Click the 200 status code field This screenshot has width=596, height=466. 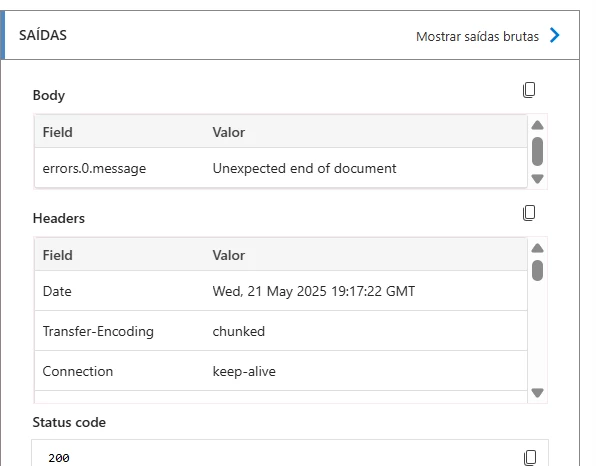290,453
